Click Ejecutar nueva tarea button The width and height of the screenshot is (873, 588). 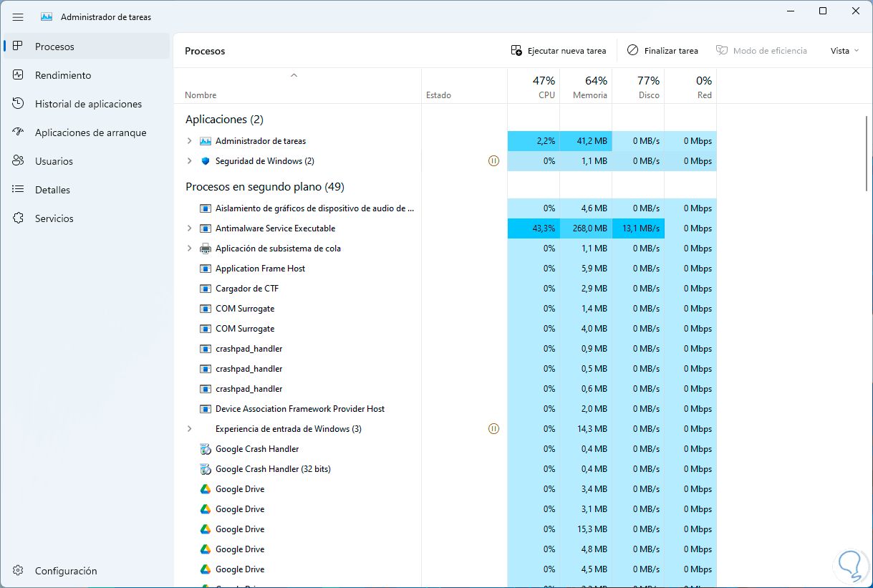click(x=559, y=51)
